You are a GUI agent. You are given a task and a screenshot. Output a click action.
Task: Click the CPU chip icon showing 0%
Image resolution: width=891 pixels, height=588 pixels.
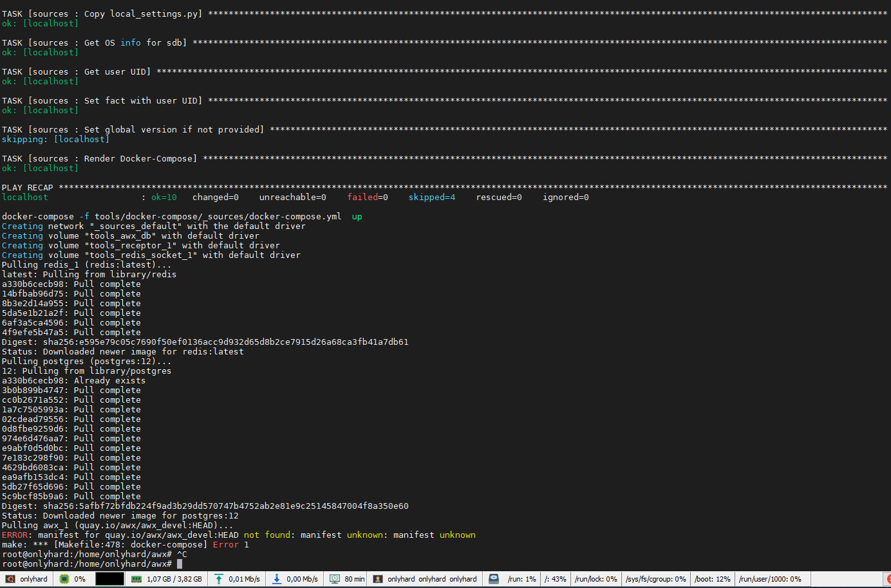pyautogui.click(x=64, y=579)
